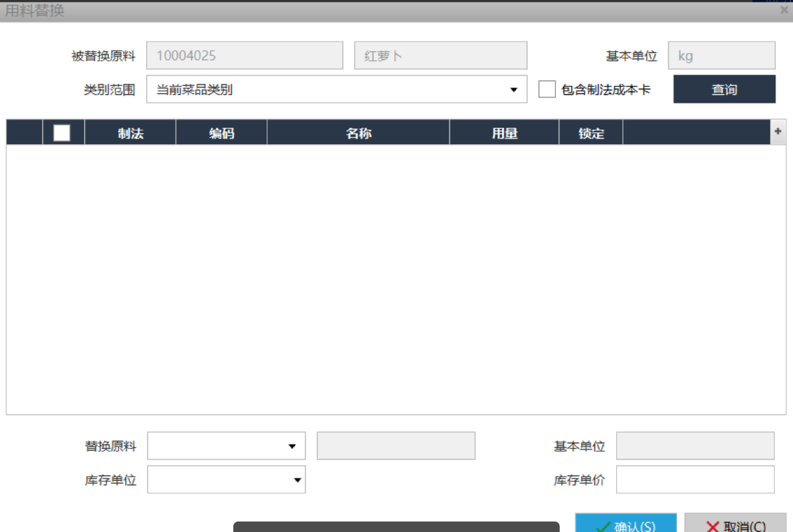793x532 pixels.
Task: Toggle the select-all checkbox in table header
Action: coord(62,133)
